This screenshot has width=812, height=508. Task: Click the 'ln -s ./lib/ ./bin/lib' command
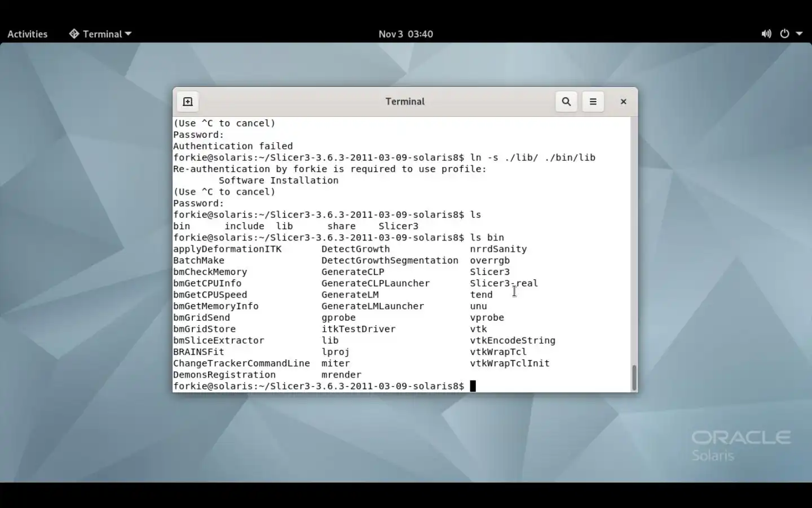533,157
